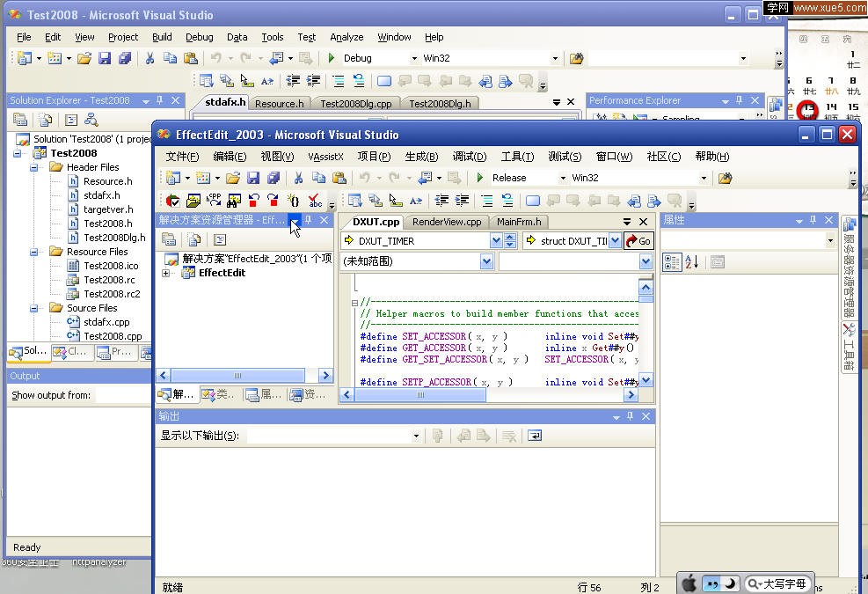Toggle auto-hide pin on Performance Explorer panel
The height and width of the screenshot is (594, 868).
[739, 100]
